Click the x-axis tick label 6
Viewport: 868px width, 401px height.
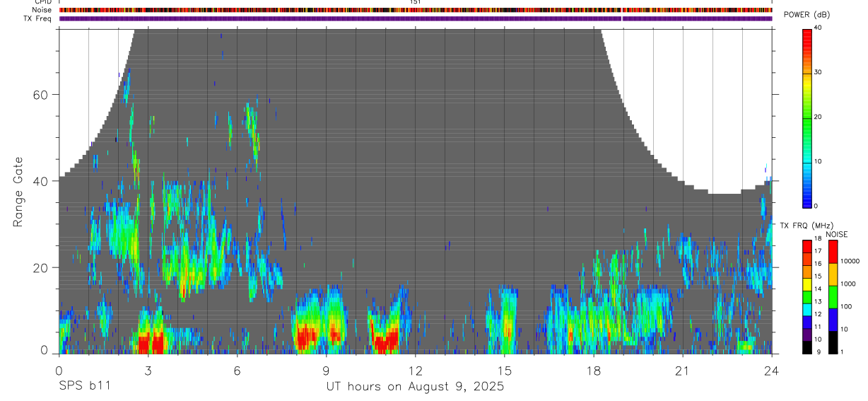coord(237,370)
